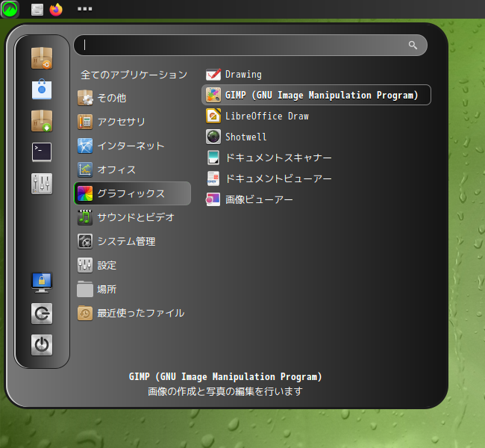Click the chart icon beside オフィス
The height and width of the screenshot is (448, 485).
tap(85, 169)
